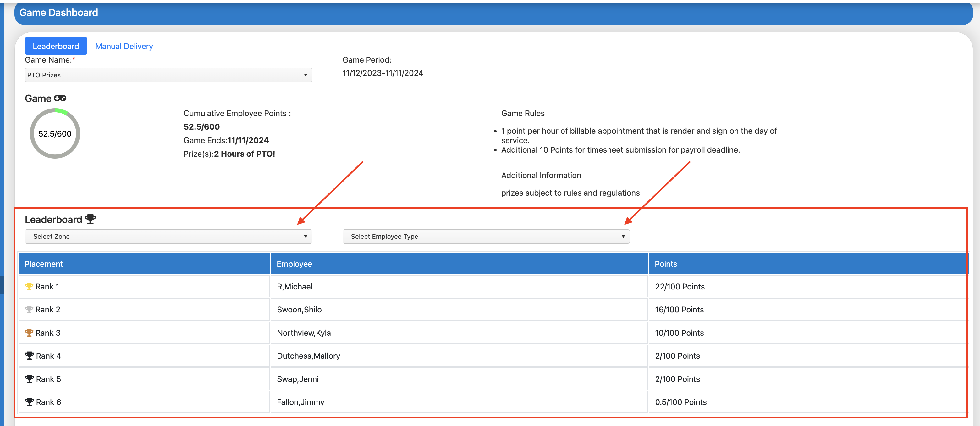Screen dimensions: 980x426
Task: Open the Select Employee Type dropdown
Action: 485,236
